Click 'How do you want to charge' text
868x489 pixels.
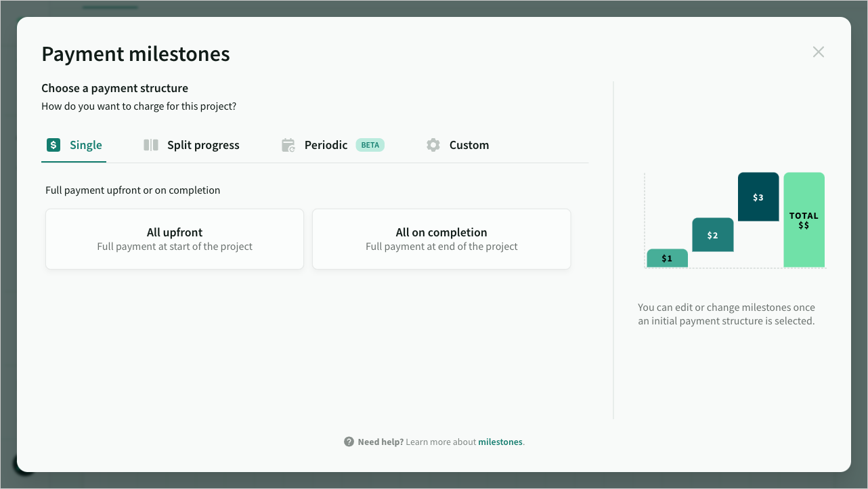[139, 106]
